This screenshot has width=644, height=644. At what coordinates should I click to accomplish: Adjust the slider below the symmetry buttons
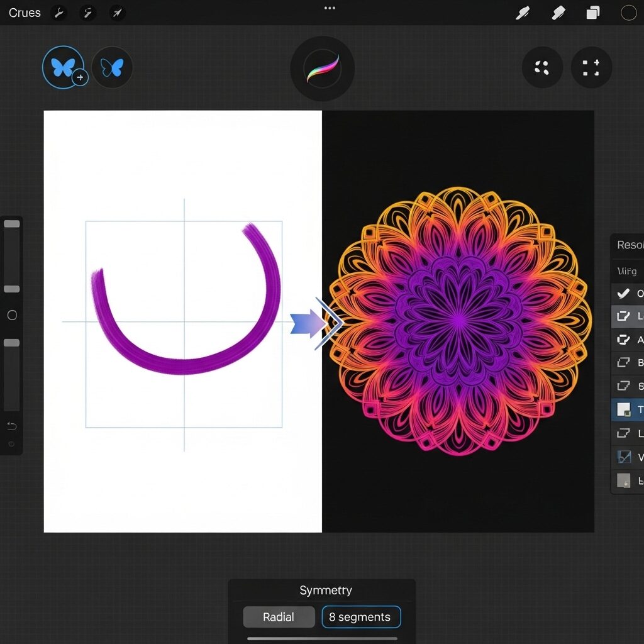322,637
